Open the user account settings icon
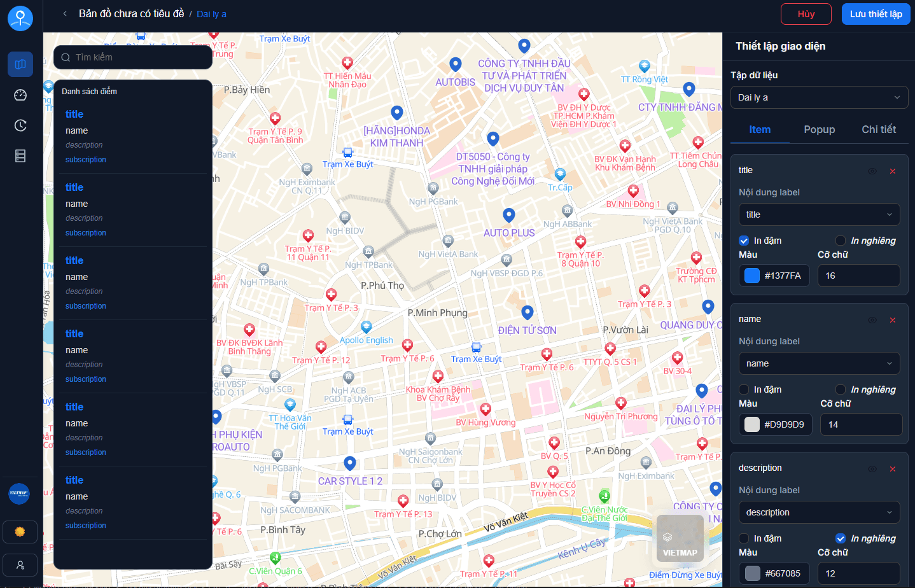The image size is (915, 588). point(20,565)
